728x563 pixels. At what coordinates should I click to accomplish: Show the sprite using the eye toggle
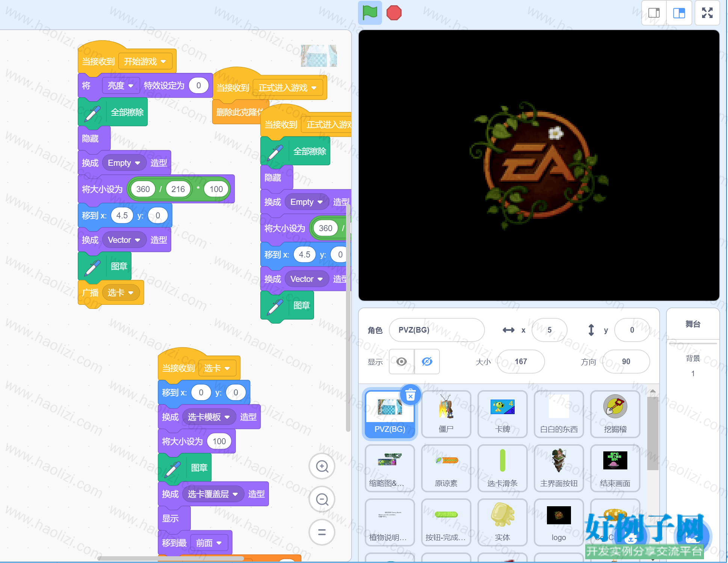click(402, 362)
